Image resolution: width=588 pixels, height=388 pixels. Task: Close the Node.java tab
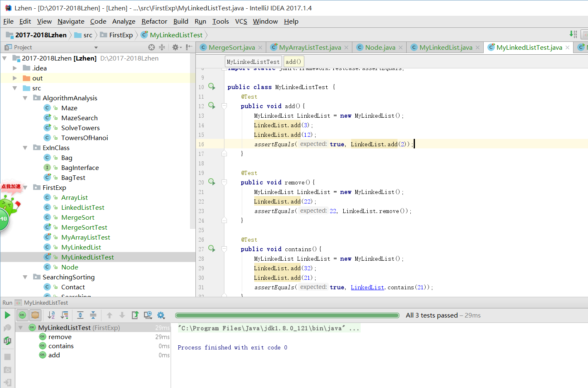[400, 48]
